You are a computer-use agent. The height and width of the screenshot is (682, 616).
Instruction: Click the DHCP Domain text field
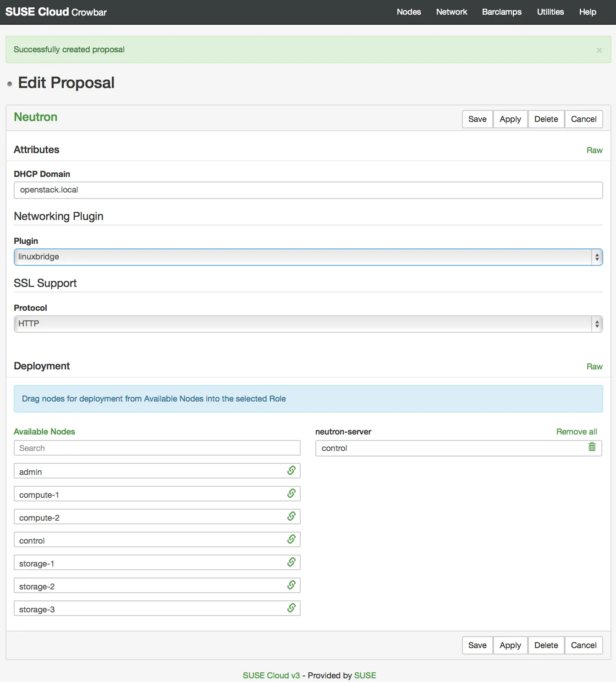[x=308, y=190]
